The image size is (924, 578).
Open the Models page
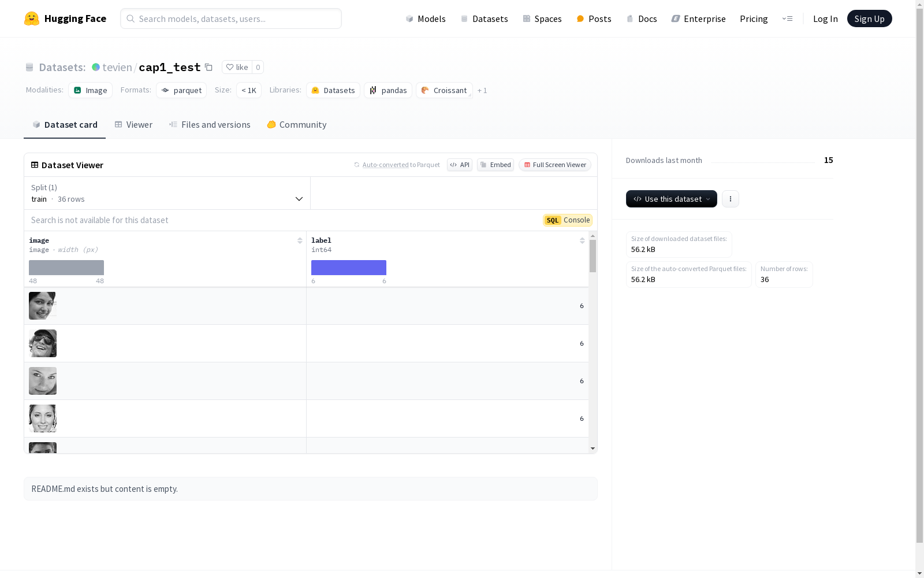pyautogui.click(x=426, y=18)
